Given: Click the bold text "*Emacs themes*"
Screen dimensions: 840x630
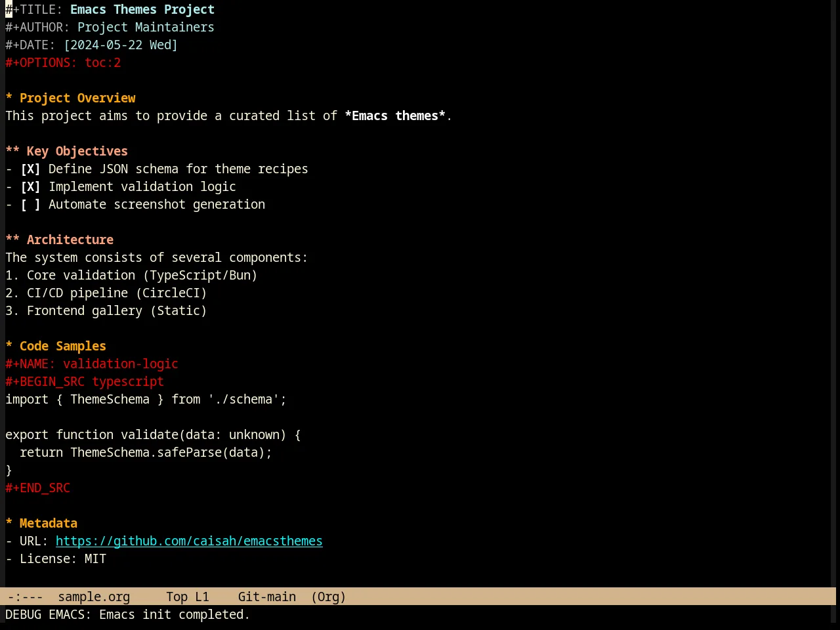Looking at the screenshot, I should pos(395,115).
